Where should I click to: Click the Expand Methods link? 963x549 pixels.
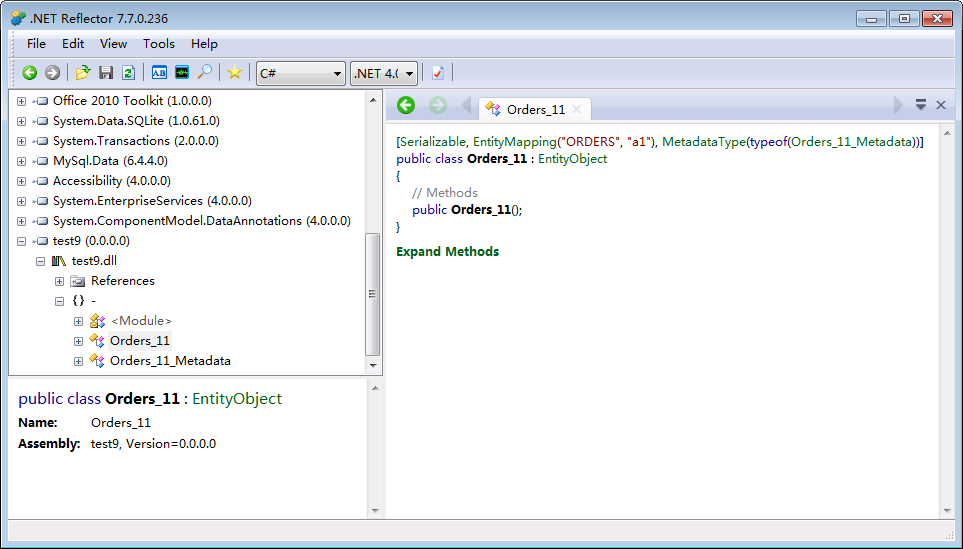point(448,252)
